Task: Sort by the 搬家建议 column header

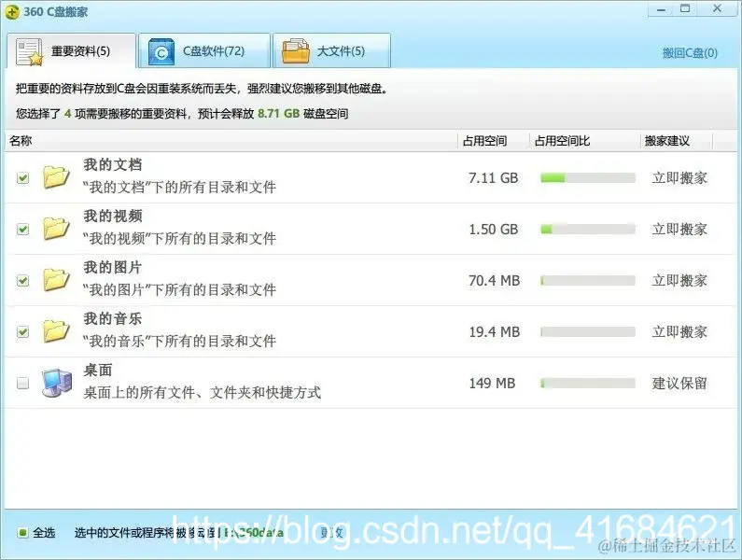Action: pos(677,141)
